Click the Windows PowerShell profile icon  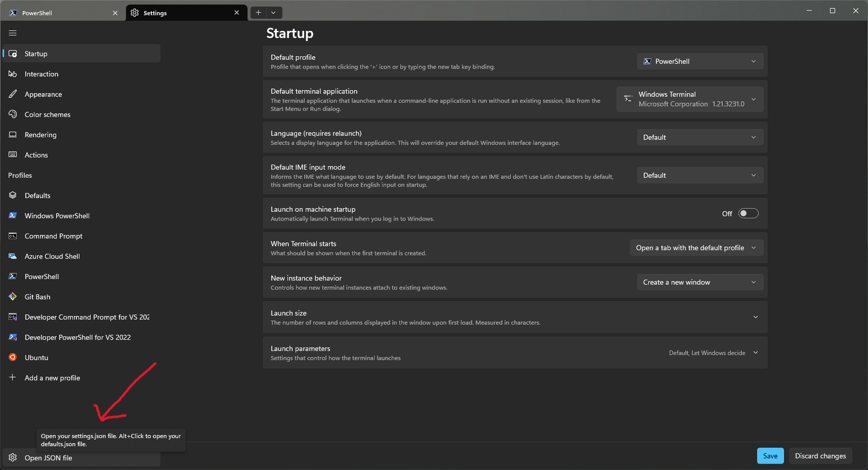13,216
